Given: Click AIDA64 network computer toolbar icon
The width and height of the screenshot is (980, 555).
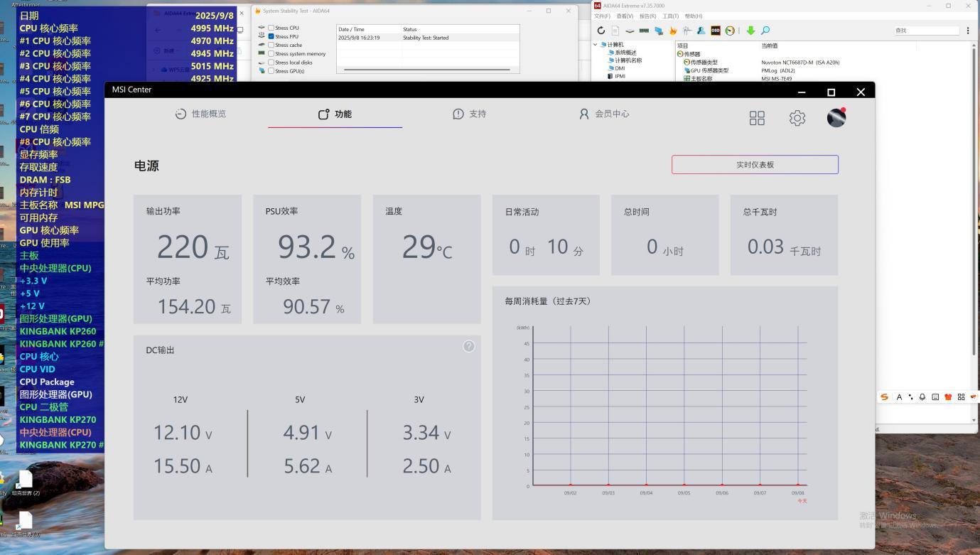Looking at the screenshot, I should click(x=659, y=31).
